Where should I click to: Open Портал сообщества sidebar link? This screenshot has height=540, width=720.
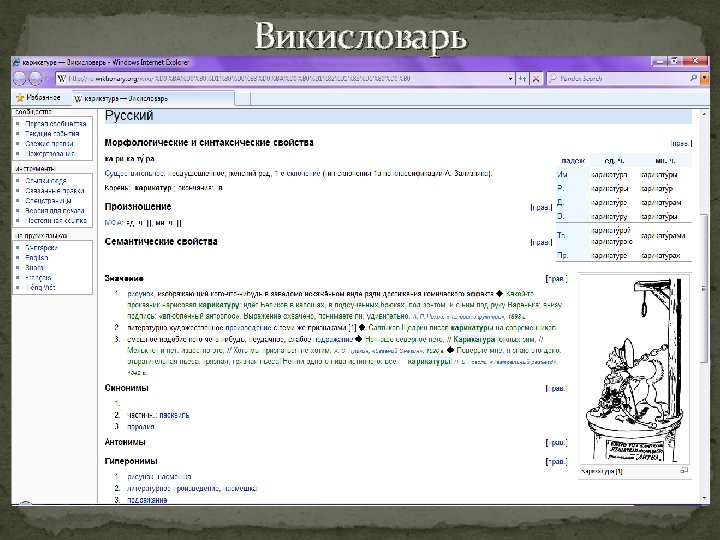56,124
